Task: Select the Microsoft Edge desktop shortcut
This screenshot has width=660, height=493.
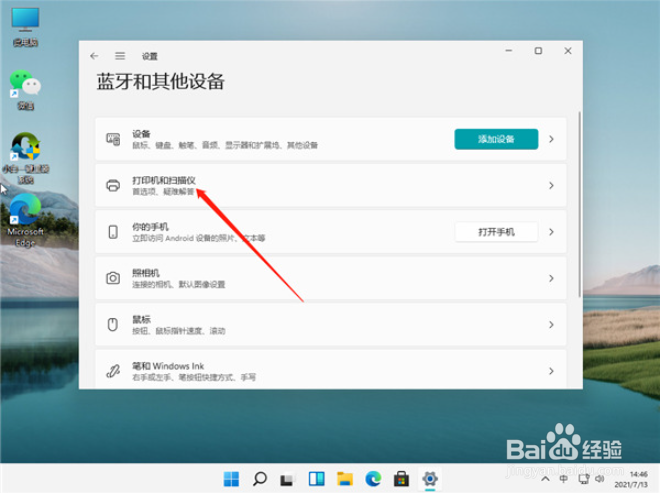Action: click(x=25, y=221)
